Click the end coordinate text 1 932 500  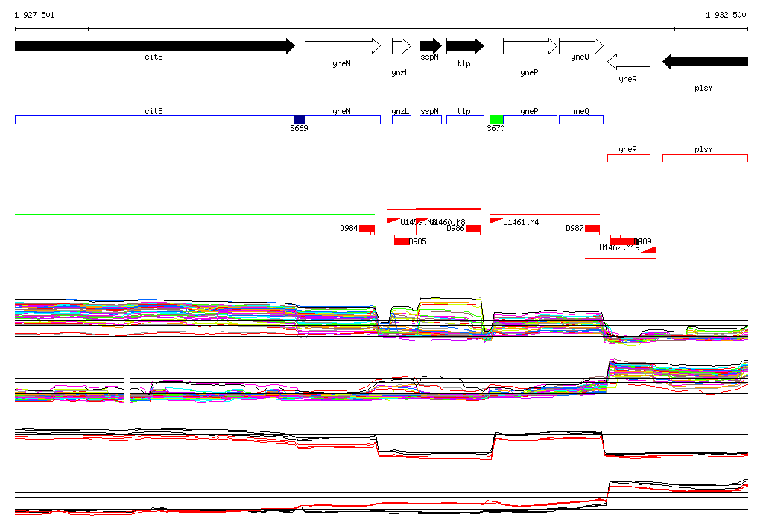(726, 15)
